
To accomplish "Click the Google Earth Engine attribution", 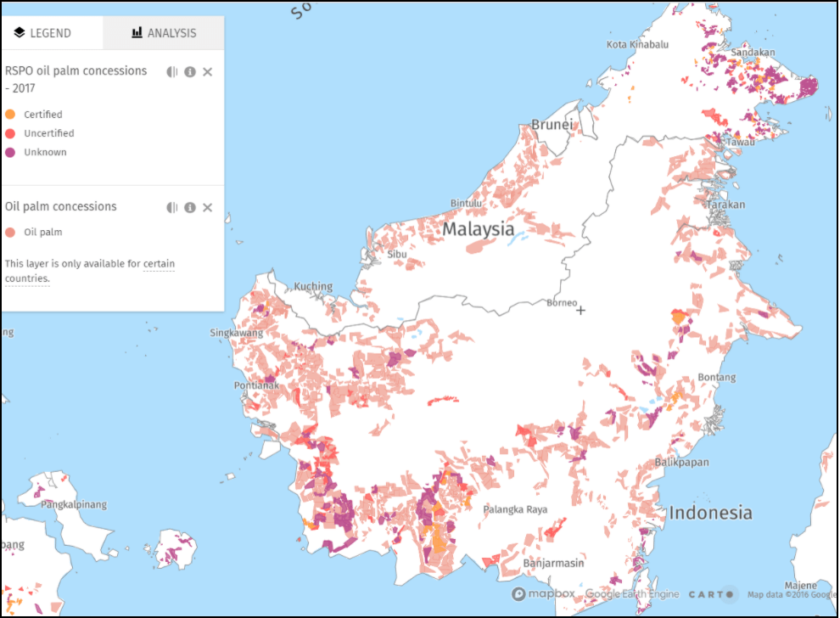I will coord(630,594).
